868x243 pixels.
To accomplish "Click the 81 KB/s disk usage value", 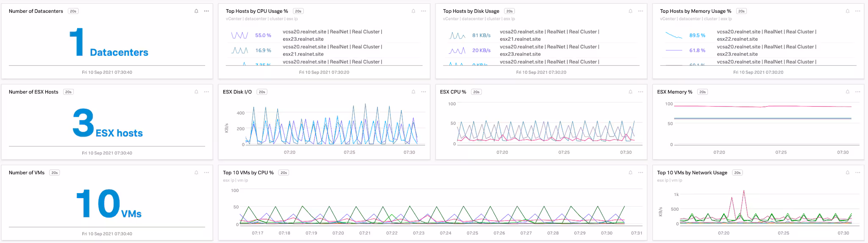I will click(481, 35).
